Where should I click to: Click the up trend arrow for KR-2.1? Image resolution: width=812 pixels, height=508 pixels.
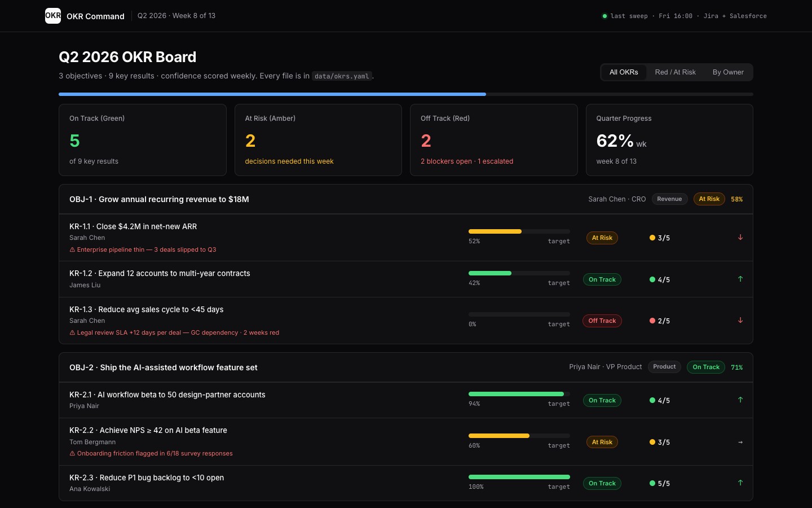740,400
